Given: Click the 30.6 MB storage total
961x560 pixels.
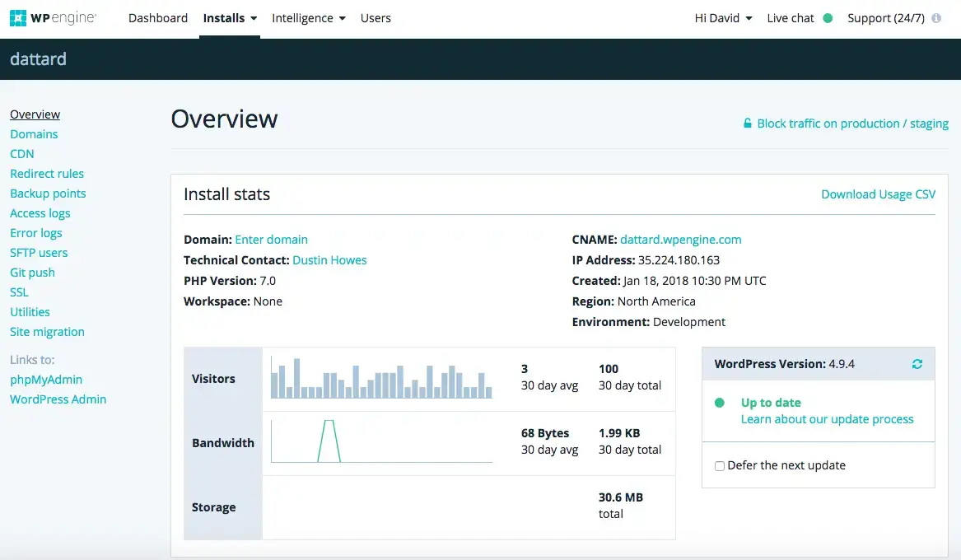Looking at the screenshot, I should click(x=621, y=497).
